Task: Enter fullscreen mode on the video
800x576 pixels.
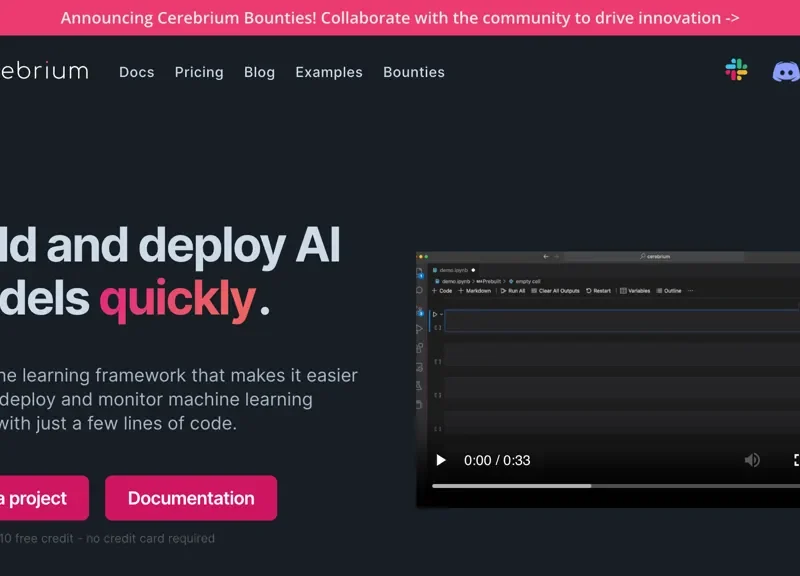Action: 796,460
